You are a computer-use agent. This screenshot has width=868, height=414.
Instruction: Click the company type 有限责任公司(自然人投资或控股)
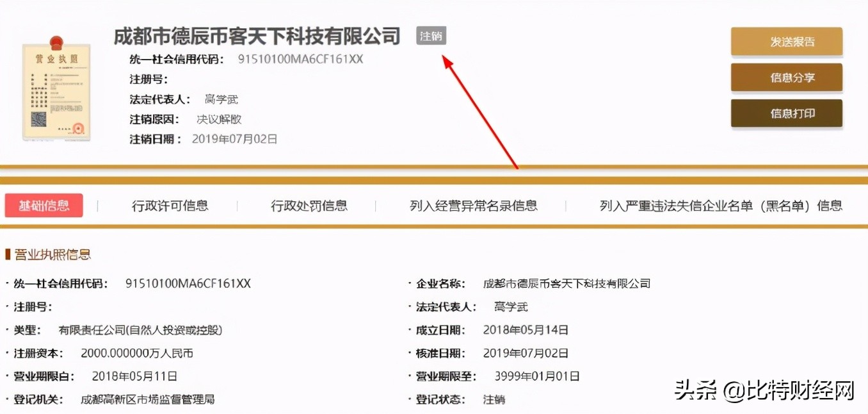click(x=141, y=330)
